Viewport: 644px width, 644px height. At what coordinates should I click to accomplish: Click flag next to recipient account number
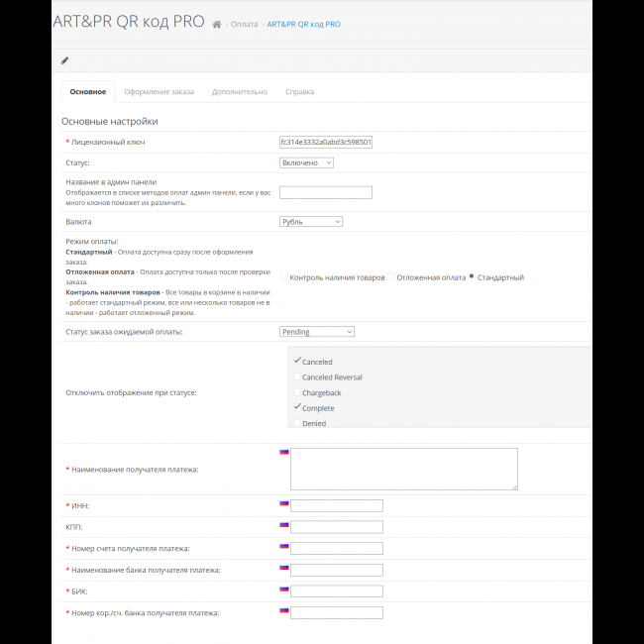[284, 547]
